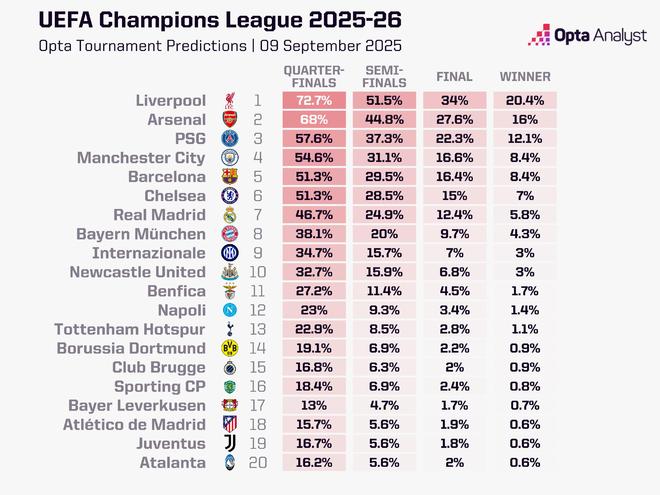Click the Real Madrid crest
660x495 pixels.
pyautogui.click(x=228, y=215)
